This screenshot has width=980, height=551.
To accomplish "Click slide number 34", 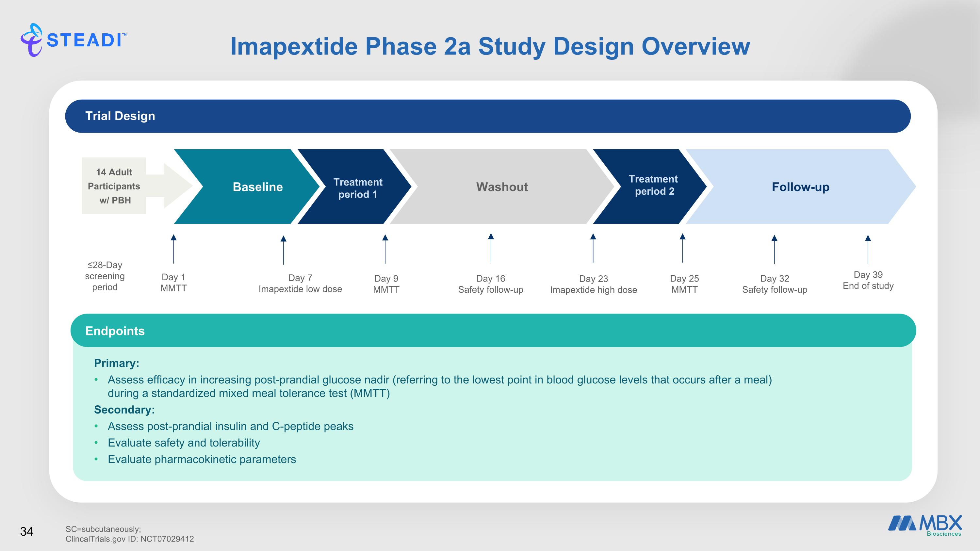I will 27,531.
